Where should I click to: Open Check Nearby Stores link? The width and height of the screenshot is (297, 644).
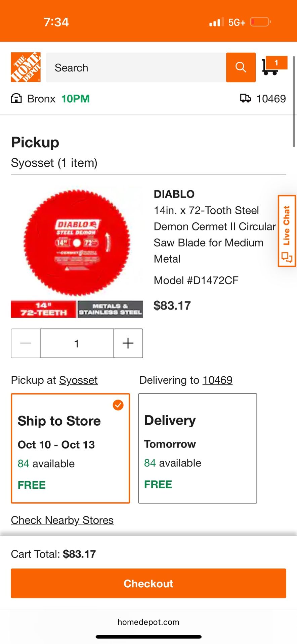pyautogui.click(x=62, y=520)
